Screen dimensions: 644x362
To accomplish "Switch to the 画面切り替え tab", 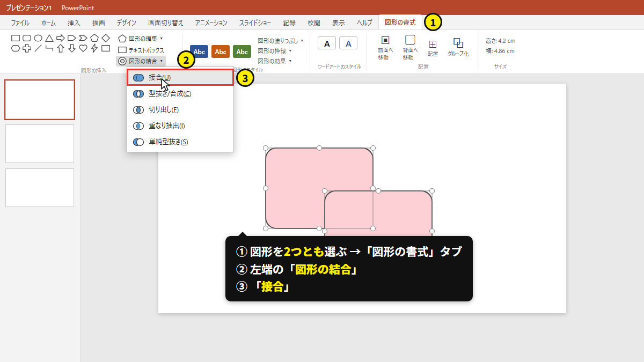I will click(x=166, y=23).
